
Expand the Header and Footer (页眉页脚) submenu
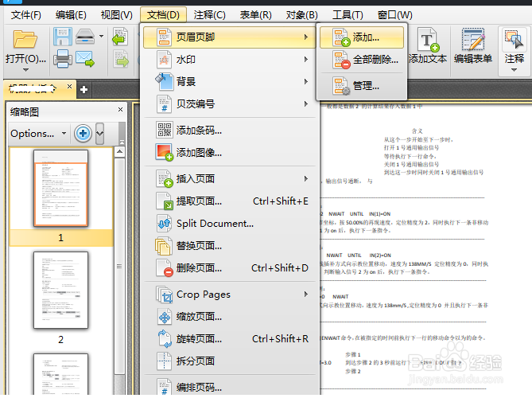coord(230,37)
